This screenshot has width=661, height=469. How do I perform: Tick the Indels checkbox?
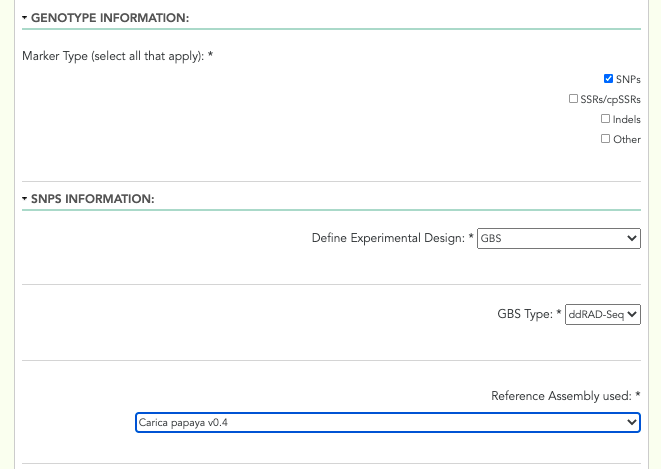click(605, 119)
